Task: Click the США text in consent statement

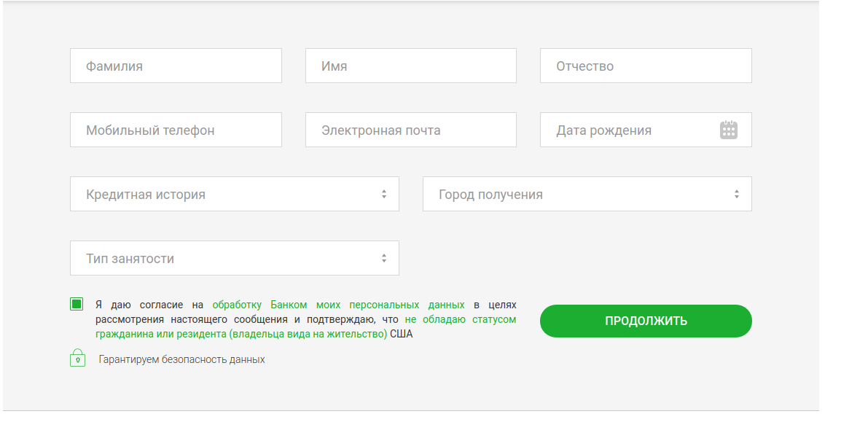Action: coord(402,335)
